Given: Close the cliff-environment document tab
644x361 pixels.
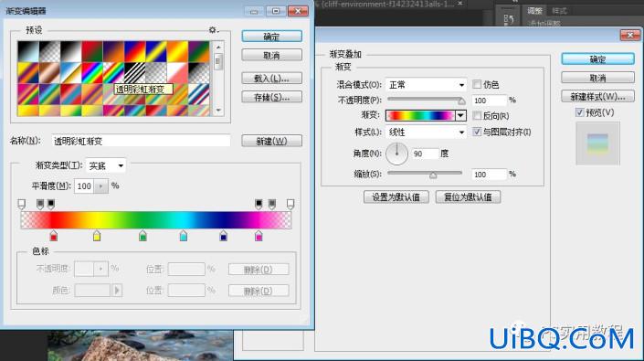Looking at the screenshot, I should point(460,4).
